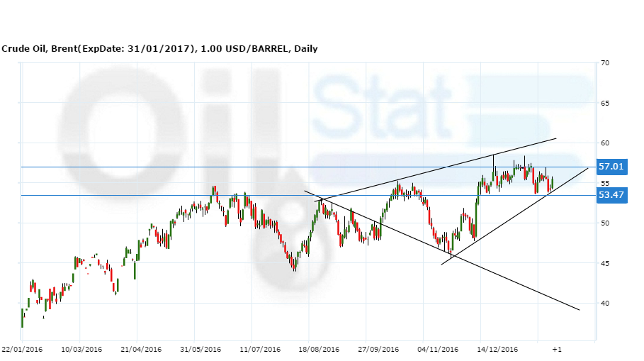
Task: Pick the 11/07/2016 date on the axis
Action: (x=259, y=350)
